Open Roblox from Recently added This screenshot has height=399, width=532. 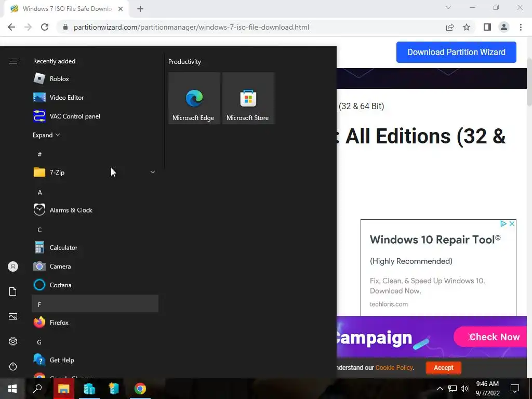point(95,79)
